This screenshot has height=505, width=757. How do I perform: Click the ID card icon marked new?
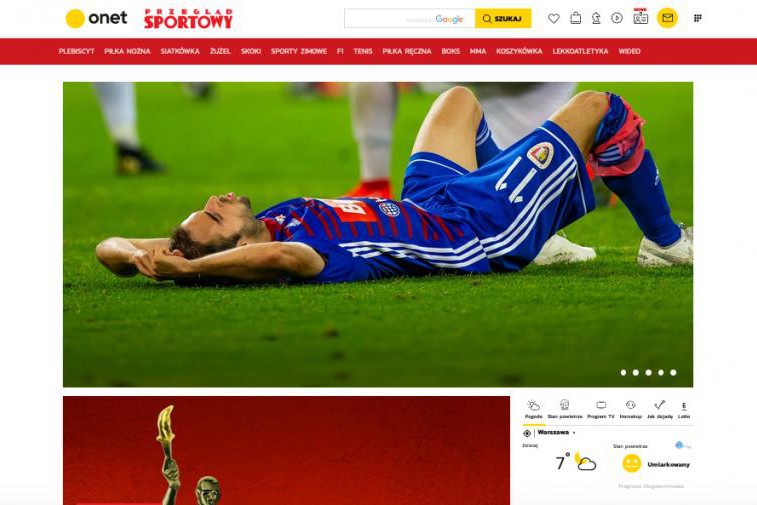[x=640, y=16]
